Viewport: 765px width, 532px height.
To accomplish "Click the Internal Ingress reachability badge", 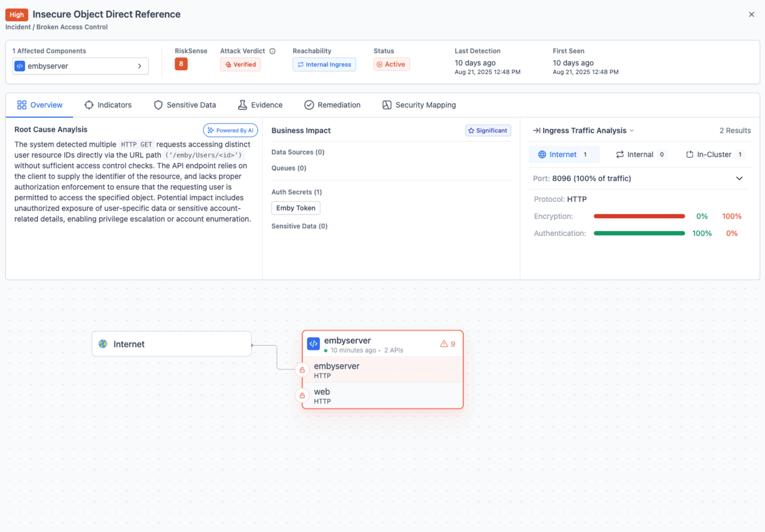I will click(x=324, y=65).
